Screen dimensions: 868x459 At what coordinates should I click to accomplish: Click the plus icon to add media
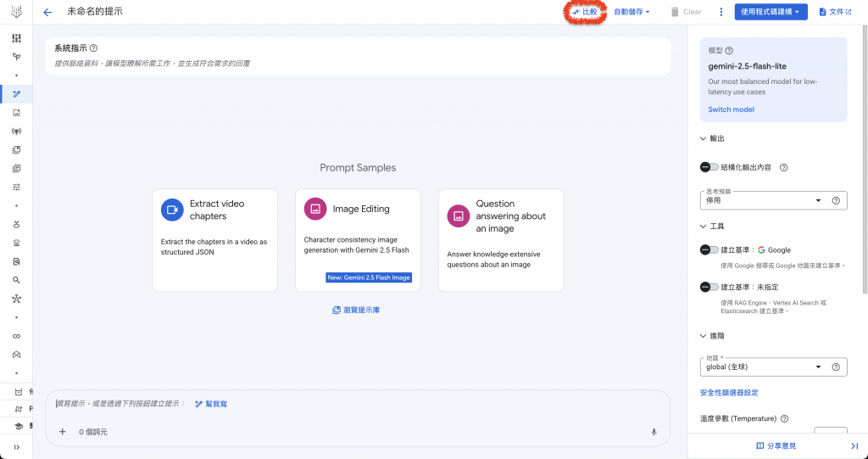click(x=63, y=432)
